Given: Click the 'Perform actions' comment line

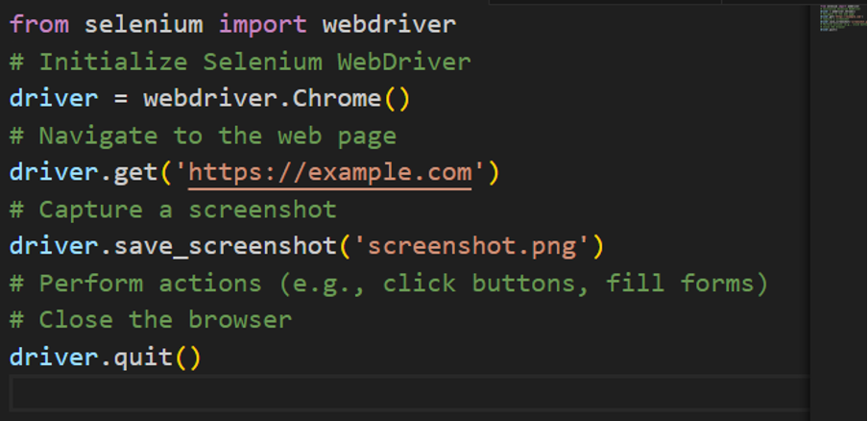Looking at the screenshot, I should coord(389,285).
